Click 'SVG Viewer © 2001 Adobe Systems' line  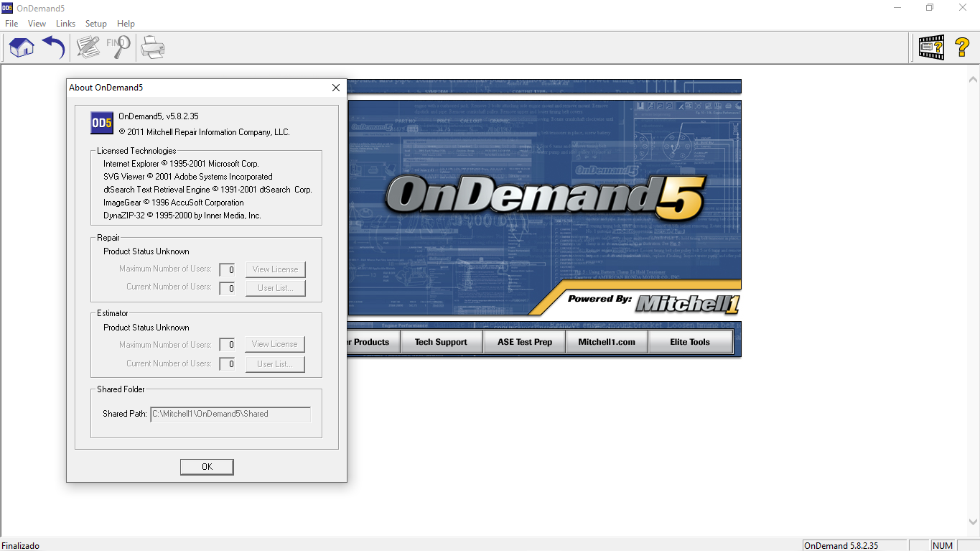(x=188, y=177)
